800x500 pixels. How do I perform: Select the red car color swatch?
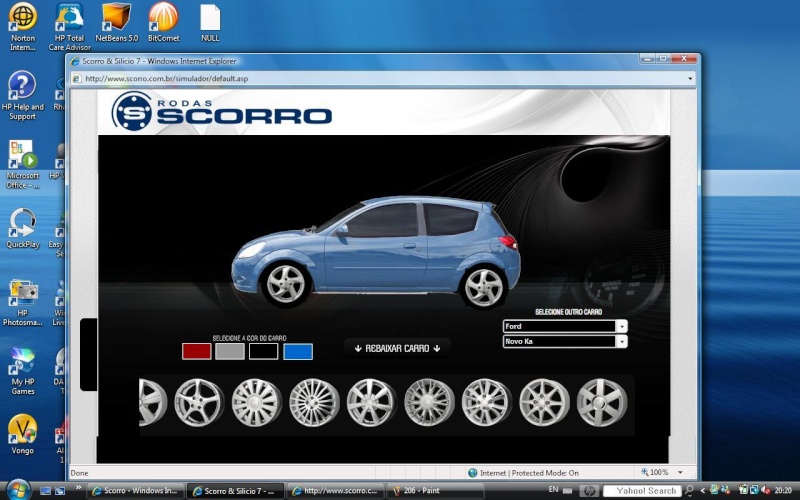point(196,352)
